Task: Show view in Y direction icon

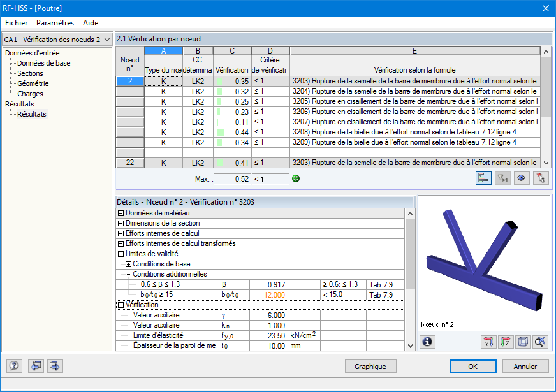Action: 488,342
